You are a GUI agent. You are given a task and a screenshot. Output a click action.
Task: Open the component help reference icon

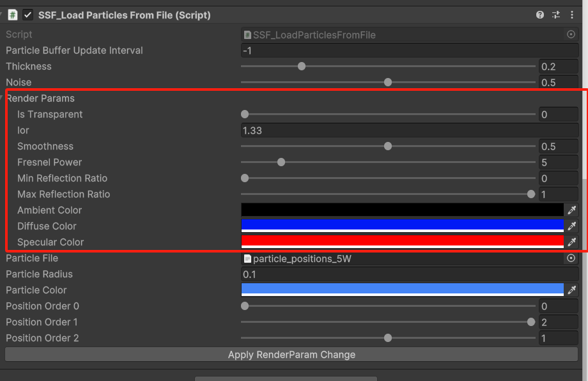pos(540,15)
